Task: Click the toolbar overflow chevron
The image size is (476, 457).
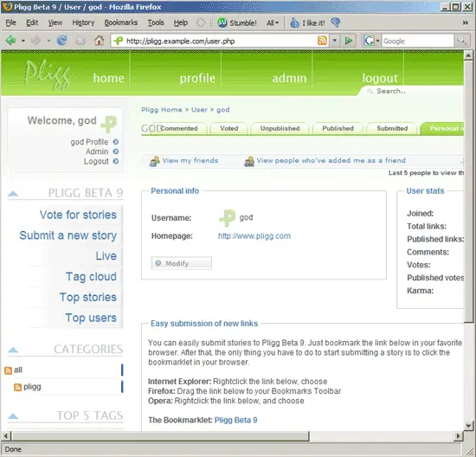Action: point(465,23)
